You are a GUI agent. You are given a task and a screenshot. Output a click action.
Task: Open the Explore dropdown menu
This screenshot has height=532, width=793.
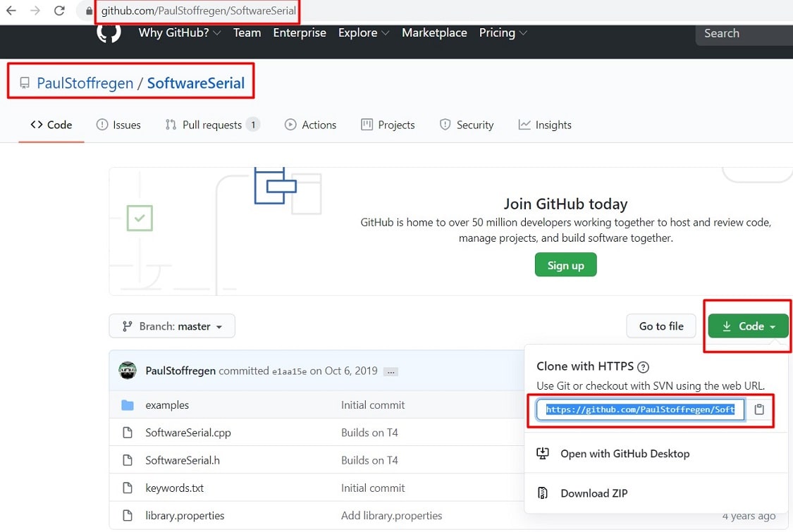tap(364, 33)
